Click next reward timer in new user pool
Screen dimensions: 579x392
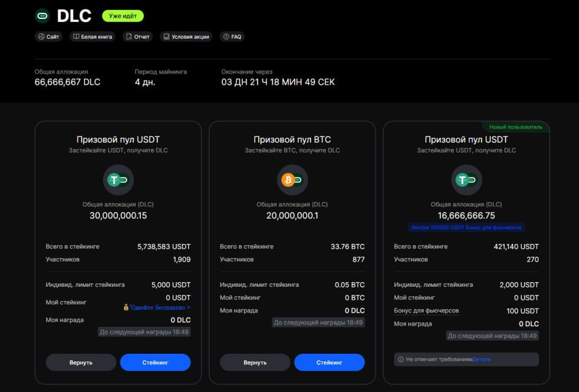[492, 336]
